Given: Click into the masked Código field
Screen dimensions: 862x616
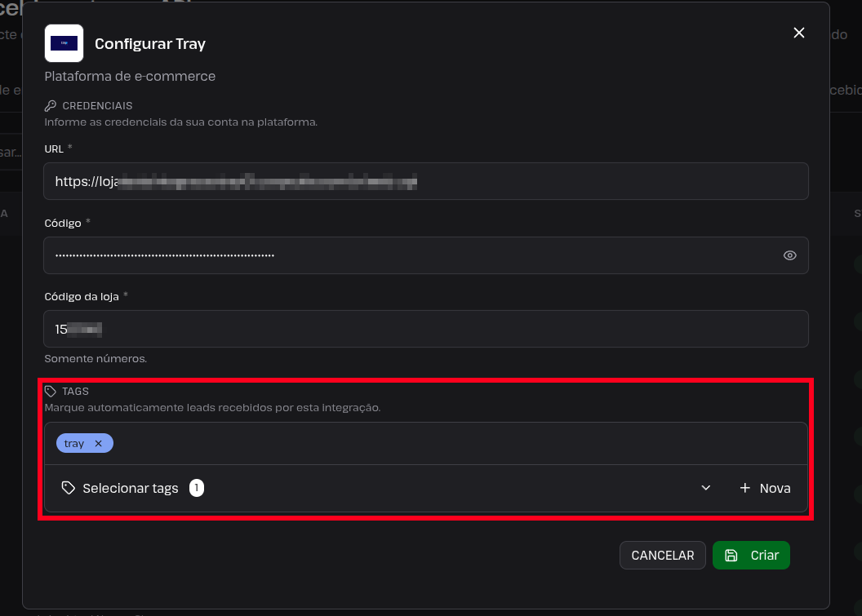Looking at the screenshot, I should point(412,255).
